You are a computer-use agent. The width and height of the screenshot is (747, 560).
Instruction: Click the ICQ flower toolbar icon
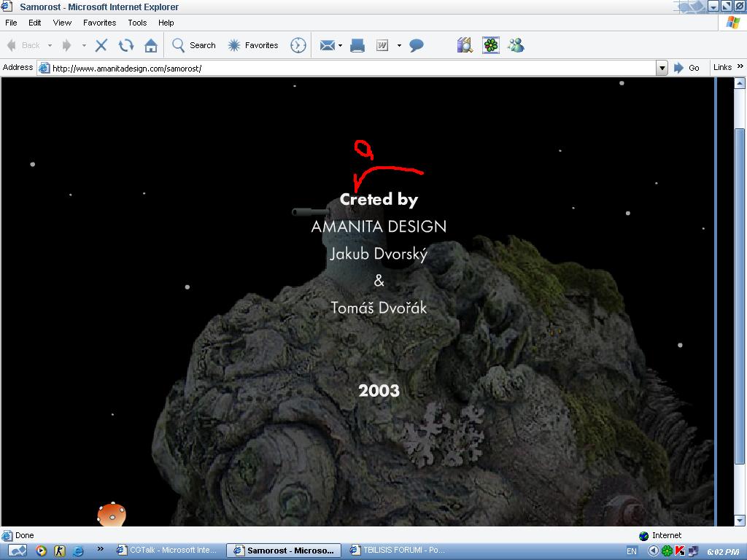pyautogui.click(x=491, y=45)
